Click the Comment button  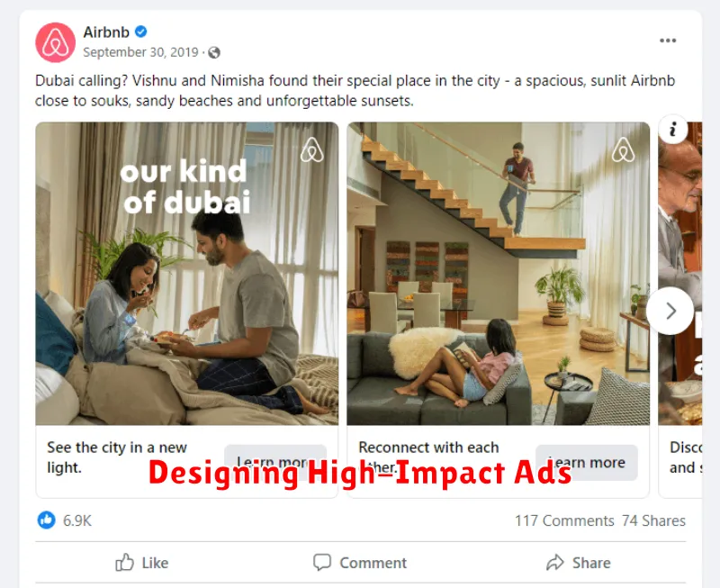point(360,563)
